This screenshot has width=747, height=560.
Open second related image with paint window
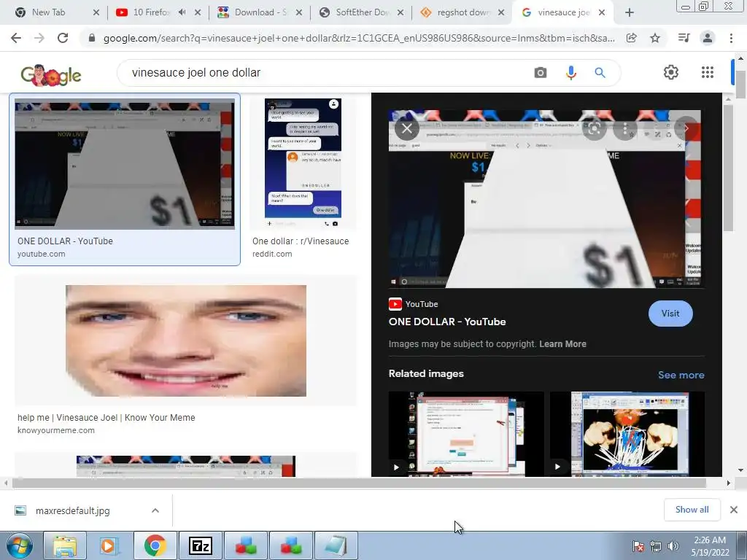[x=627, y=434]
